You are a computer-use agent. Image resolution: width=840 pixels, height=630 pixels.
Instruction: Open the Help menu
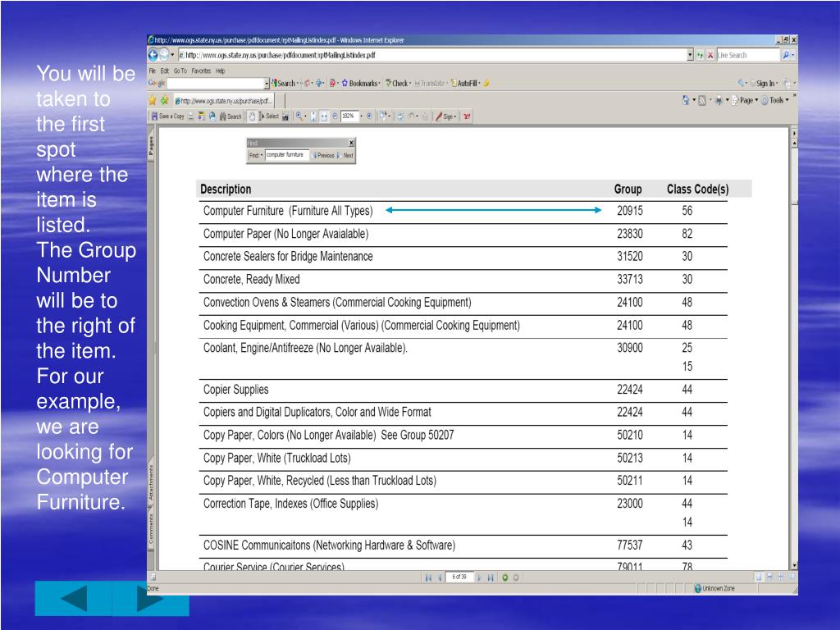coord(220,71)
